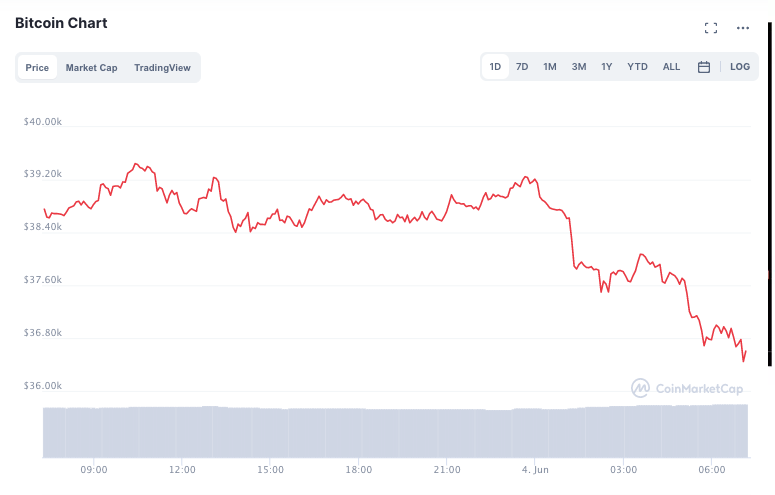Open the calendar date range picker

coord(704,67)
